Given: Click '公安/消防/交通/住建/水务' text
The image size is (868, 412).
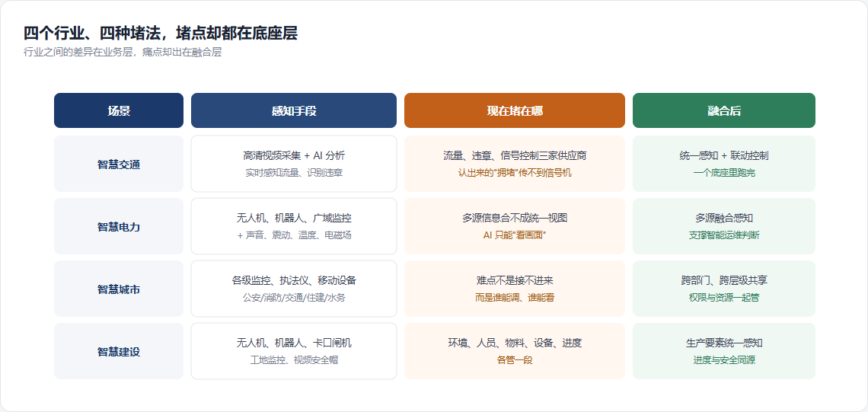Looking at the screenshot, I should (294, 298).
